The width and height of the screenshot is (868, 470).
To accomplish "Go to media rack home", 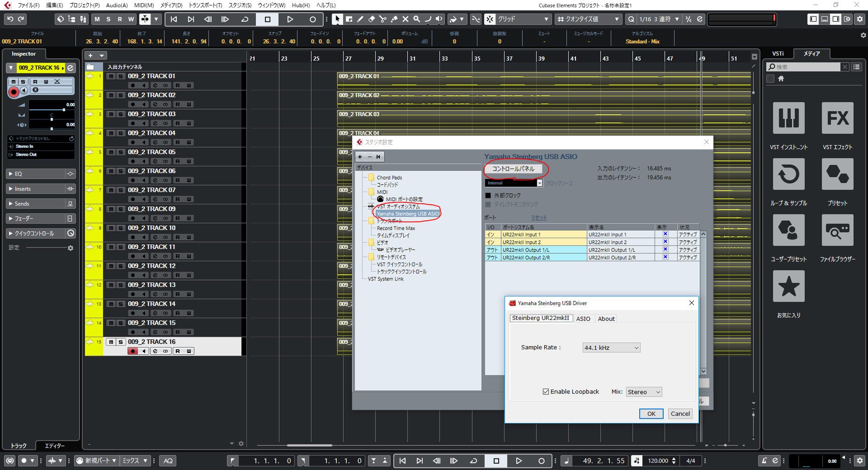I will point(781,78).
